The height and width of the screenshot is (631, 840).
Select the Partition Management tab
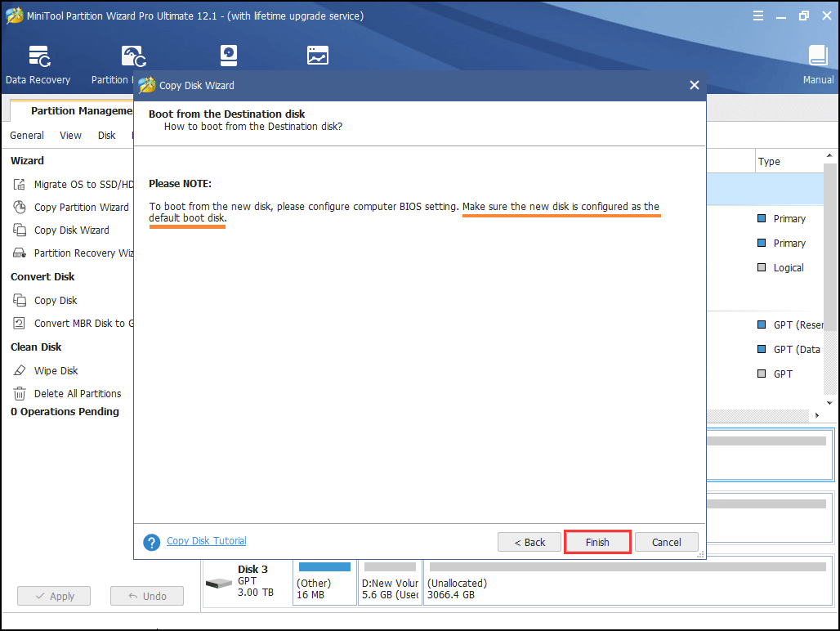[73, 111]
